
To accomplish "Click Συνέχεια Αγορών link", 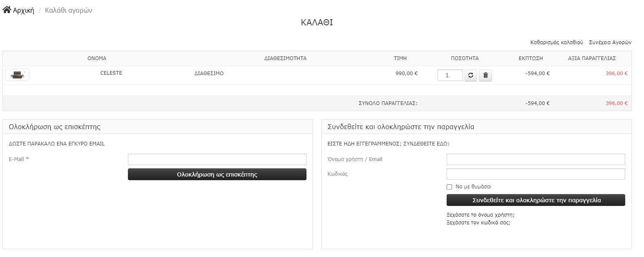I will point(610,42).
